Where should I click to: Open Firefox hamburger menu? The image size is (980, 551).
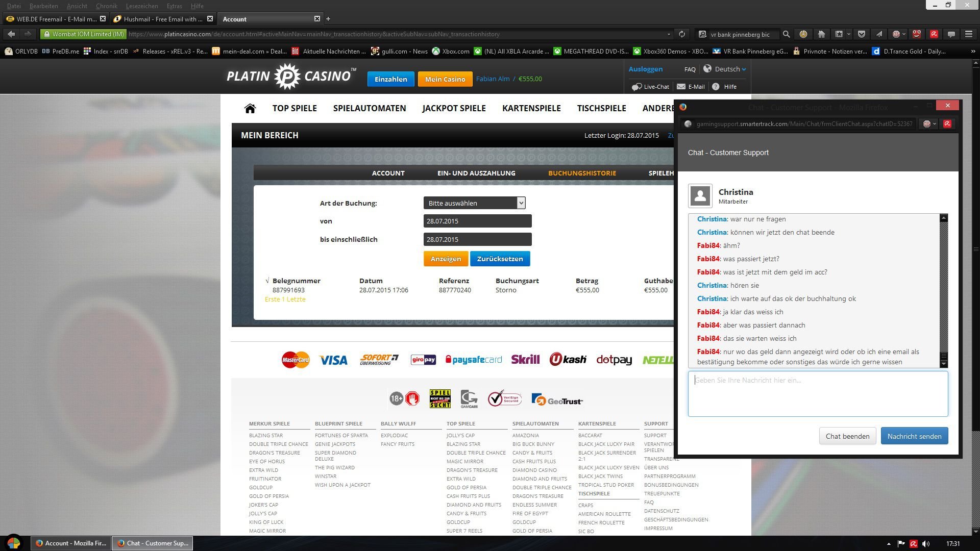969,34
